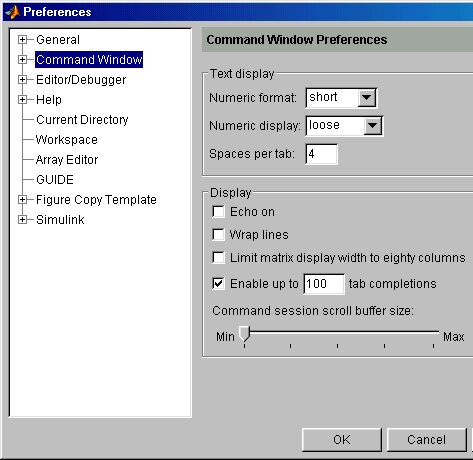The image size is (473, 460).
Task: Expand the Editor/Debugger node
Action: 22,80
